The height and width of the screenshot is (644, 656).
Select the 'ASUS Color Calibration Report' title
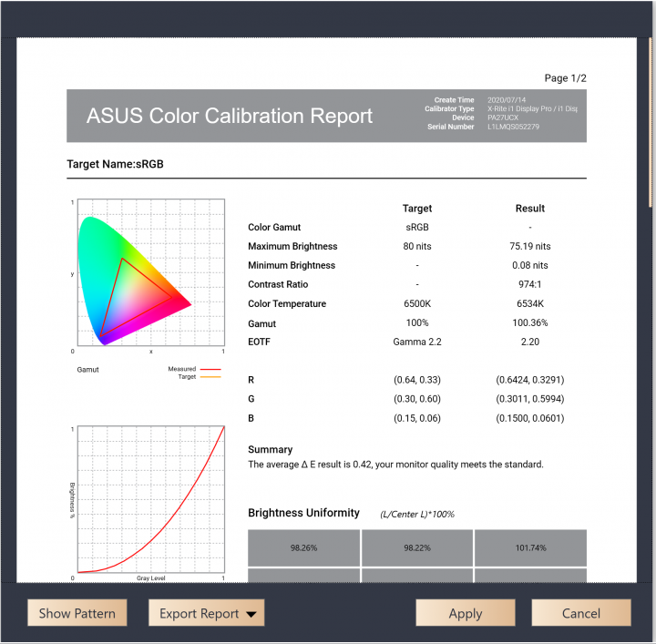pyautogui.click(x=230, y=116)
